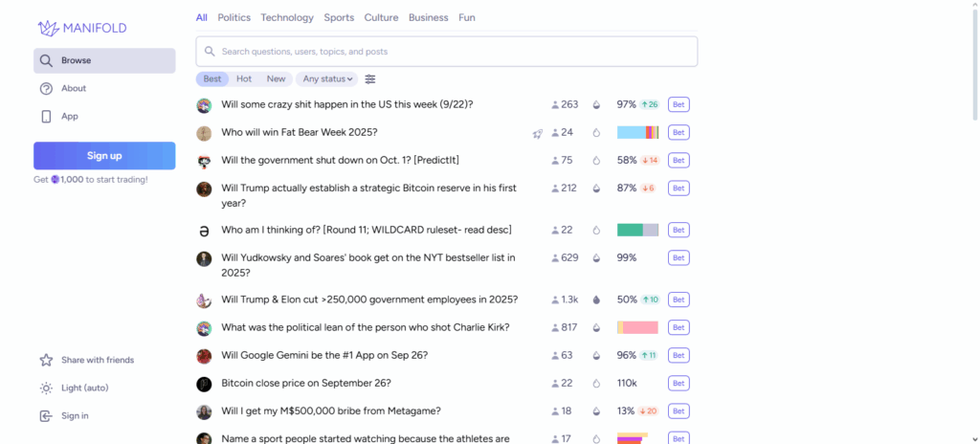
Task: Click avatar beside Fat Bear Week question
Action: click(204, 133)
